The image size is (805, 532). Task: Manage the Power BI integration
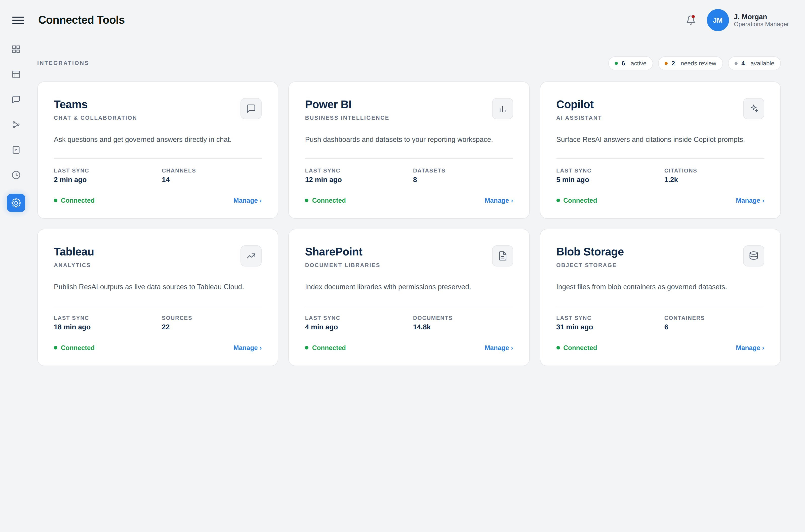click(499, 201)
